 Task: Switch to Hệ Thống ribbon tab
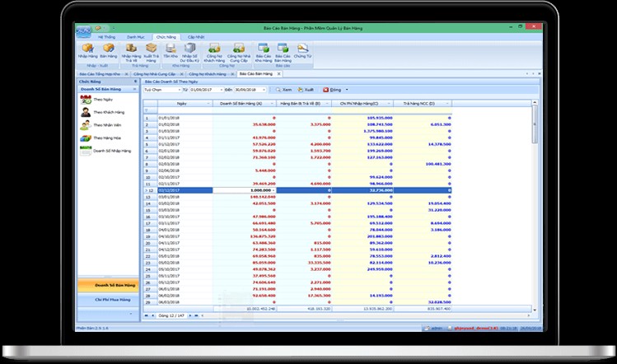pyautogui.click(x=106, y=37)
